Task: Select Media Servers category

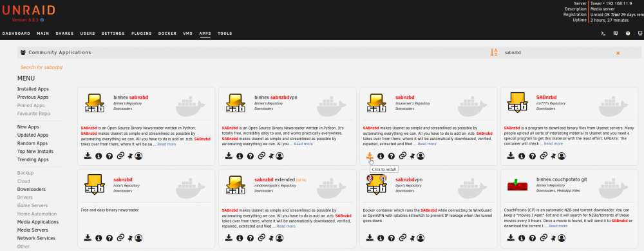Action: (32, 230)
